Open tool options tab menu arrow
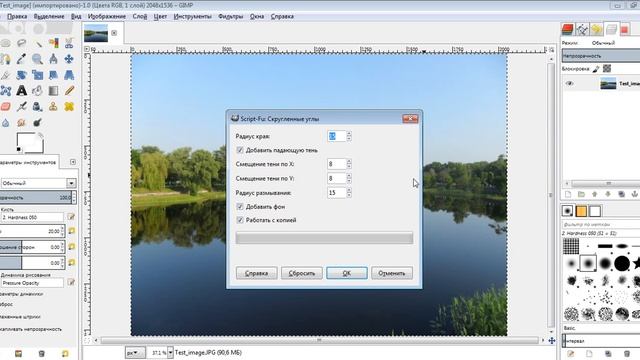This screenshot has width=640, height=360. tap(73, 162)
